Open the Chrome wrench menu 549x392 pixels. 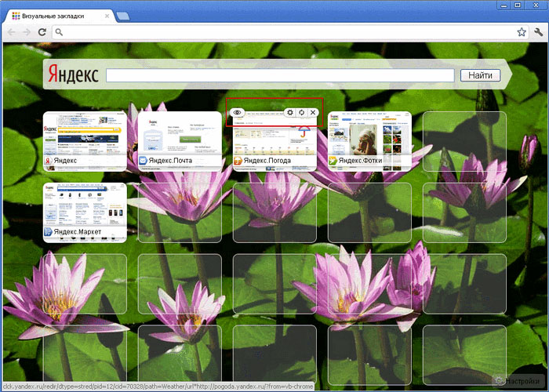click(538, 32)
